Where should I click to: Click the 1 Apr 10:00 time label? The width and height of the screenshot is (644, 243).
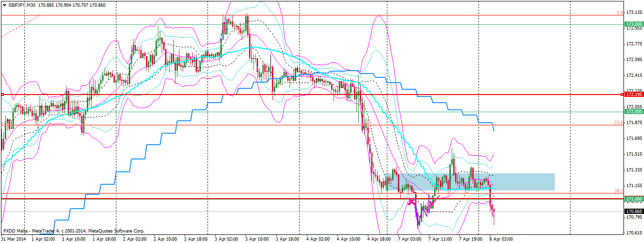tap(74, 238)
